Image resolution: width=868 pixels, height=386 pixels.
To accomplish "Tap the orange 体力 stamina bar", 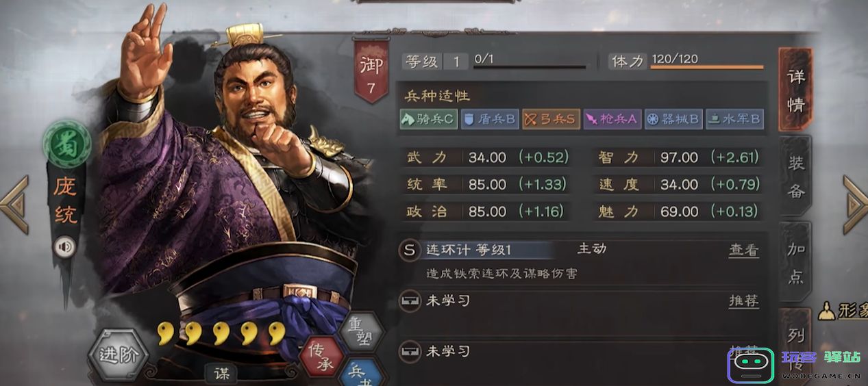I will [706, 67].
